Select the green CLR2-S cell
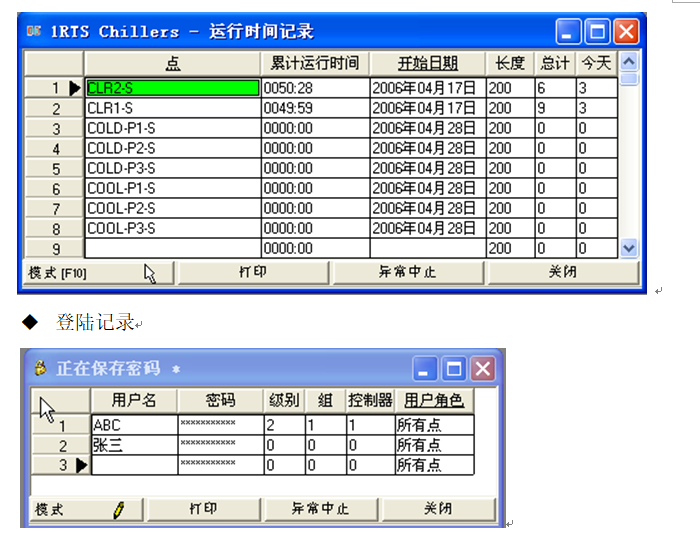Viewport: 700px width, 540px height. point(173,88)
